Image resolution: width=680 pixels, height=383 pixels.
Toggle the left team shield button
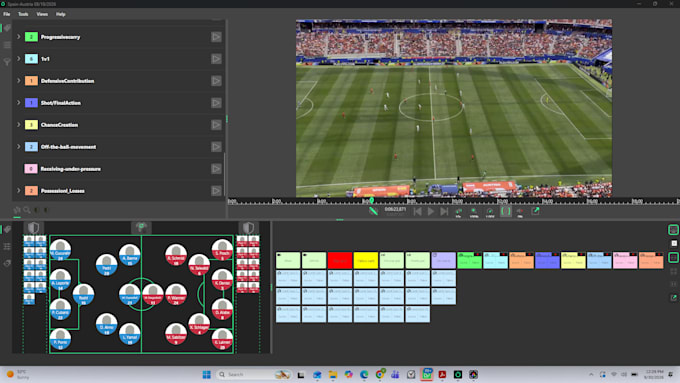33,227
